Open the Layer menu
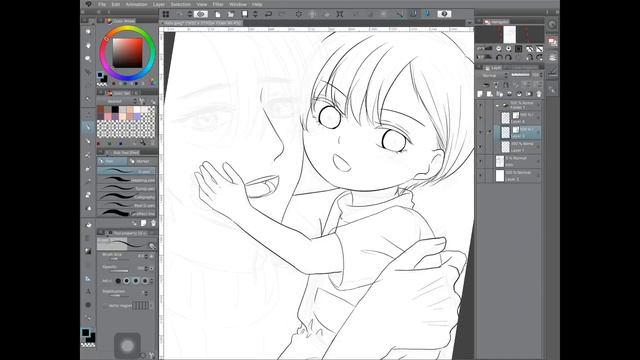This screenshot has height=360, width=640. 159,4
